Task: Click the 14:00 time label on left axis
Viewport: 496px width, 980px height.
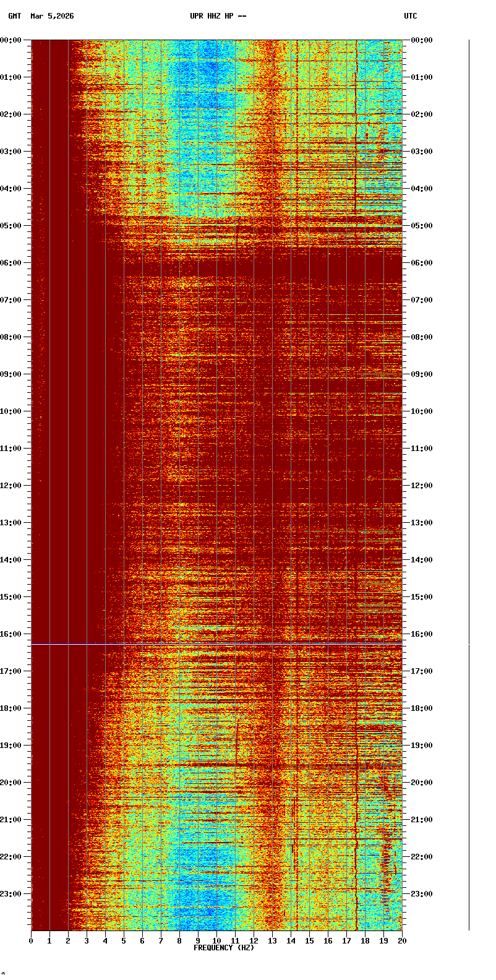Action: click(x=11, y=560)
